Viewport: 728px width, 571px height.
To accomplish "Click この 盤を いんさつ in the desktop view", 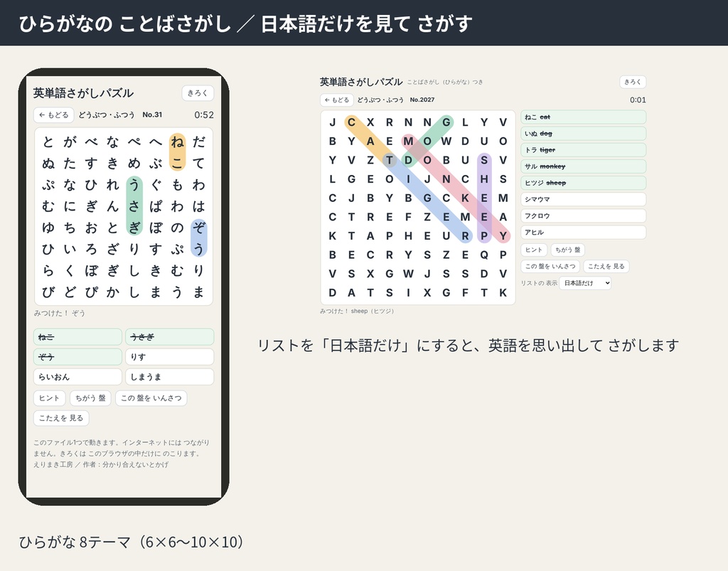I will click(550, 267).
